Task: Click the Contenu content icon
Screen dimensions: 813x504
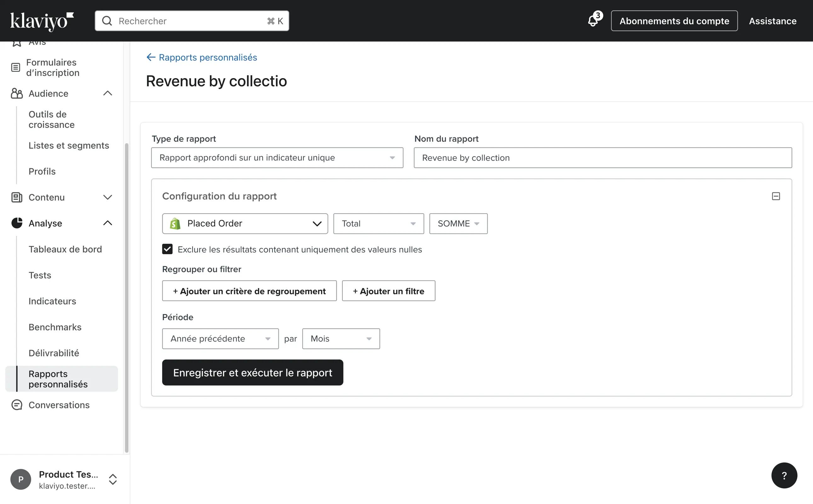Action: coord(17,197)
